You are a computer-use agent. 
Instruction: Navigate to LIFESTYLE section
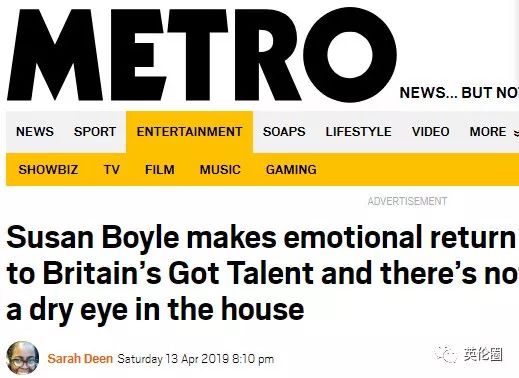tap(358, 132)
